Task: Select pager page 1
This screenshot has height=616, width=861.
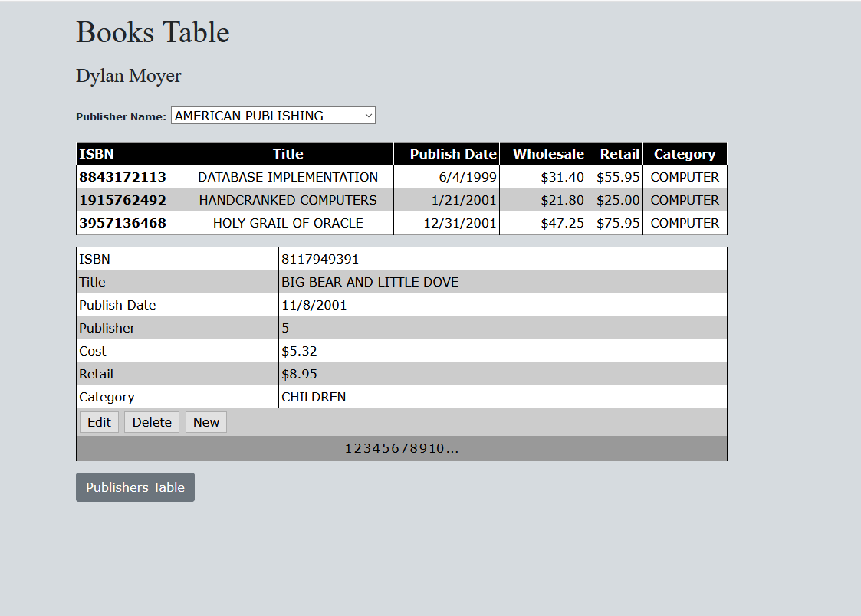Action: click(348, 449)
